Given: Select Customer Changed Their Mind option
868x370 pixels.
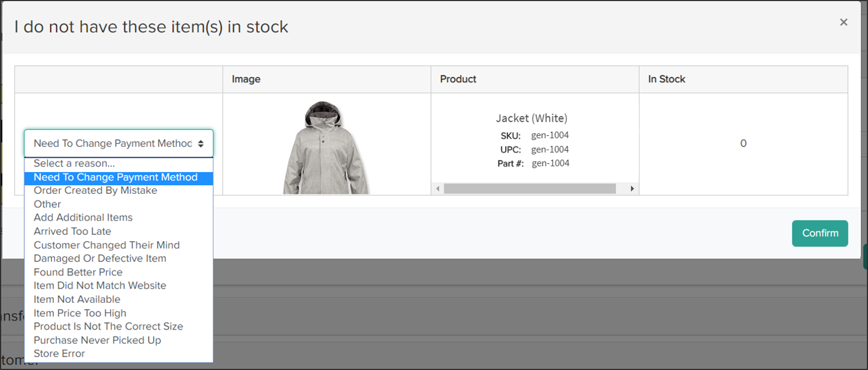Looking at the screenshot, I should 106,245.
